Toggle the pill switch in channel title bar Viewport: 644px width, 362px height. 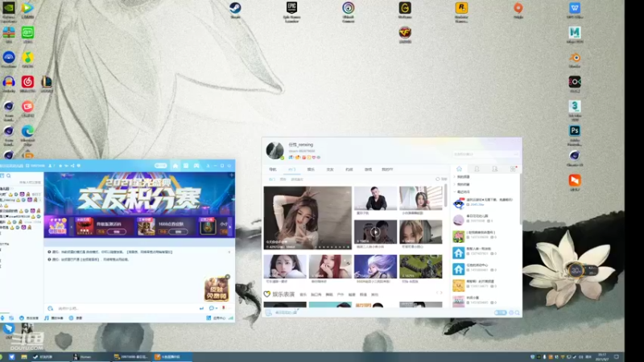160,166
